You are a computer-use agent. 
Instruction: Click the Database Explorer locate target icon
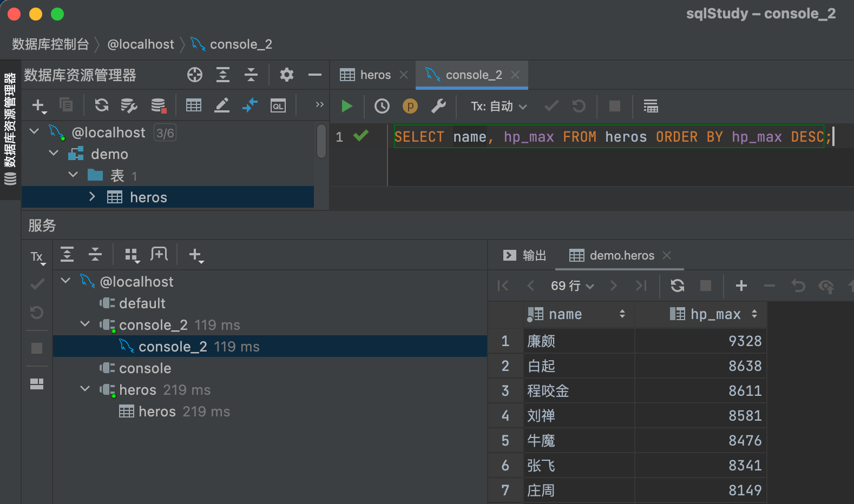click(195, 75)
